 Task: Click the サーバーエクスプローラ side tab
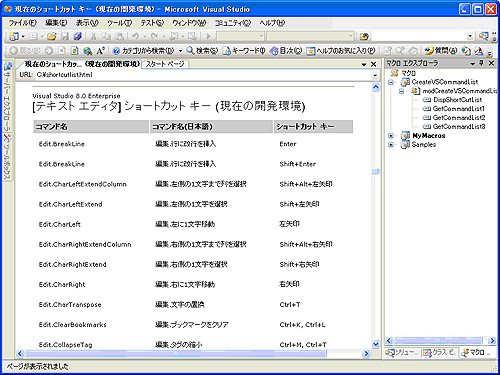pos(7,96)
